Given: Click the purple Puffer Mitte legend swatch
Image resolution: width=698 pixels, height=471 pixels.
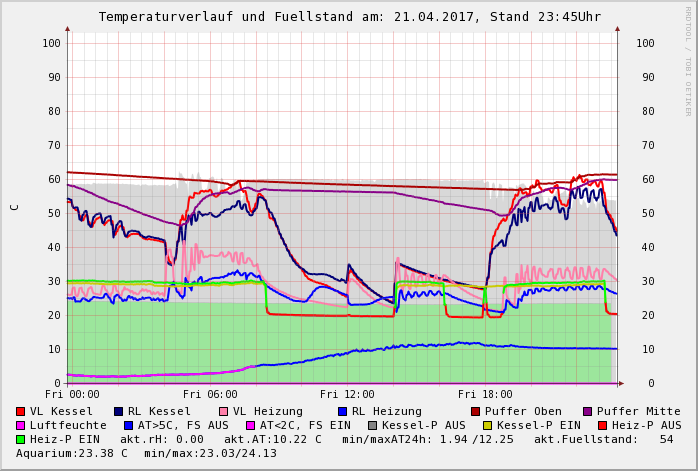Looking at the screenshot, I should click(x=588, y=411).
